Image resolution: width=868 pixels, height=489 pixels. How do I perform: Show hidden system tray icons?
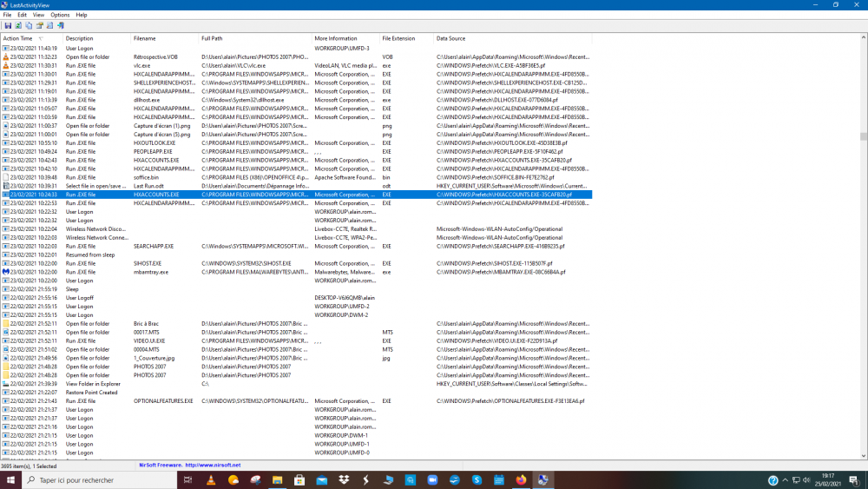[785, 480]
